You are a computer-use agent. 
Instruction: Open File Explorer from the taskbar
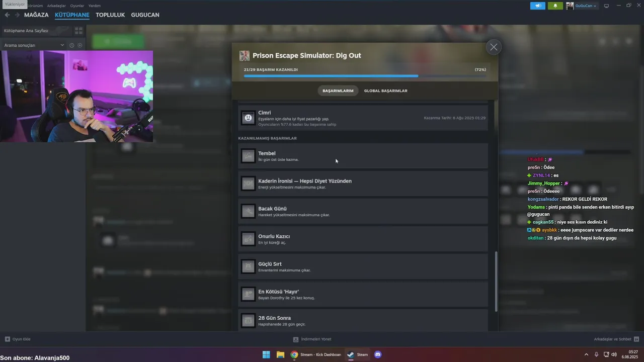[280, 354]
